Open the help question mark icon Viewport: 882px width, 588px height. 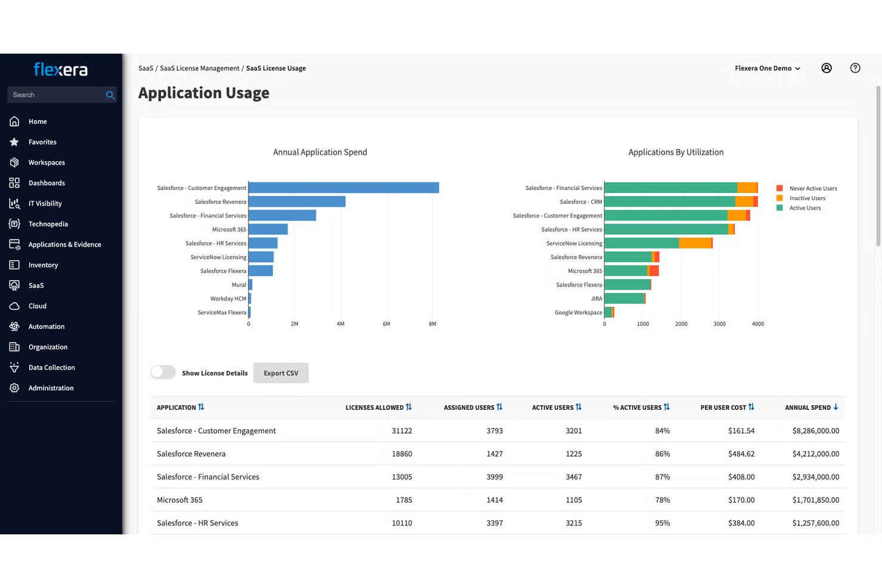(855, 68)
